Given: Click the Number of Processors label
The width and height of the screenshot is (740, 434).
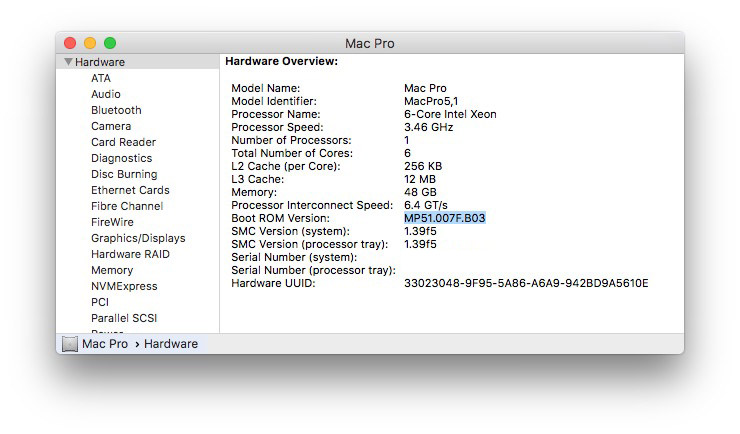Looking at the screenshot, I should tap(291, 140).
